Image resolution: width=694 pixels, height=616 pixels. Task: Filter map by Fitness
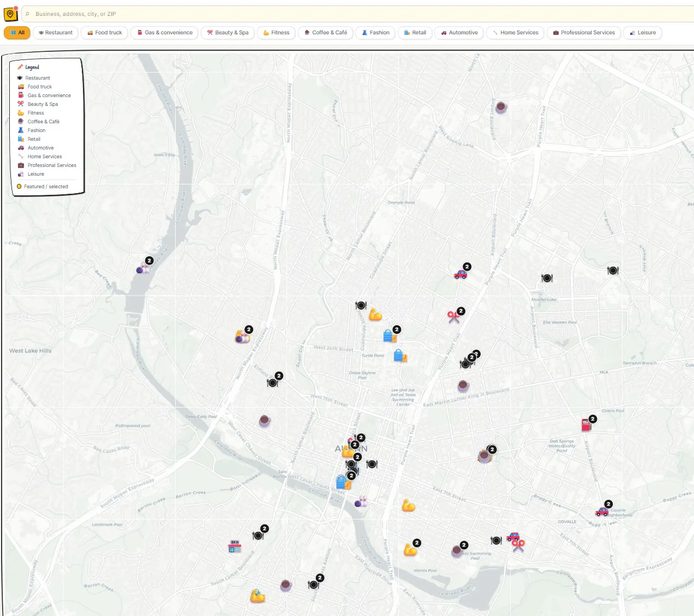(276, 33)
